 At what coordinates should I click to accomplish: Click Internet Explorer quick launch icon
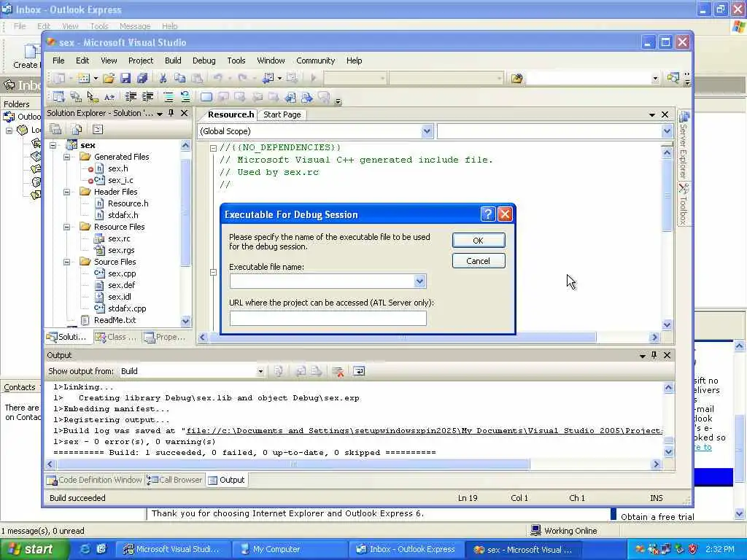[85, 549]
